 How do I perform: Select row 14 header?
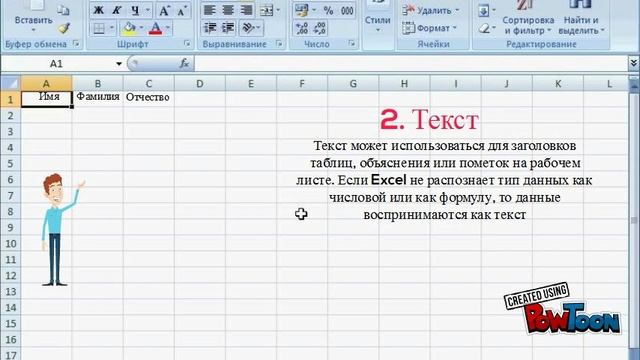pos(10,307)
